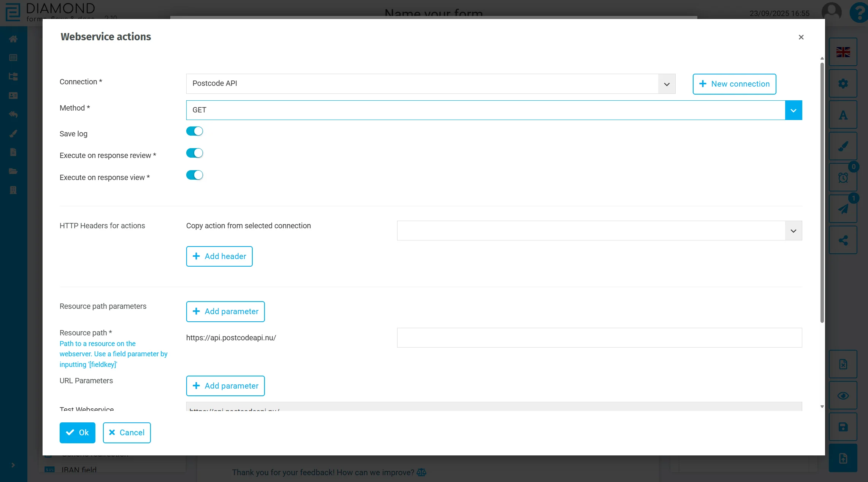
Task: Select the paintbrush styling icon on right panel
Action: pos(843,146)
